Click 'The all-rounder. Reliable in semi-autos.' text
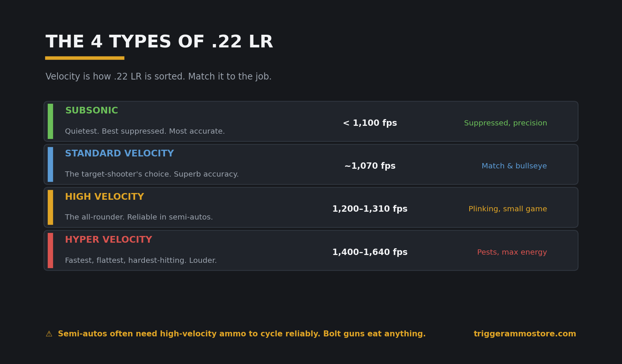The width and height of the screenshot is (622, 364). [x=139, y=217]
